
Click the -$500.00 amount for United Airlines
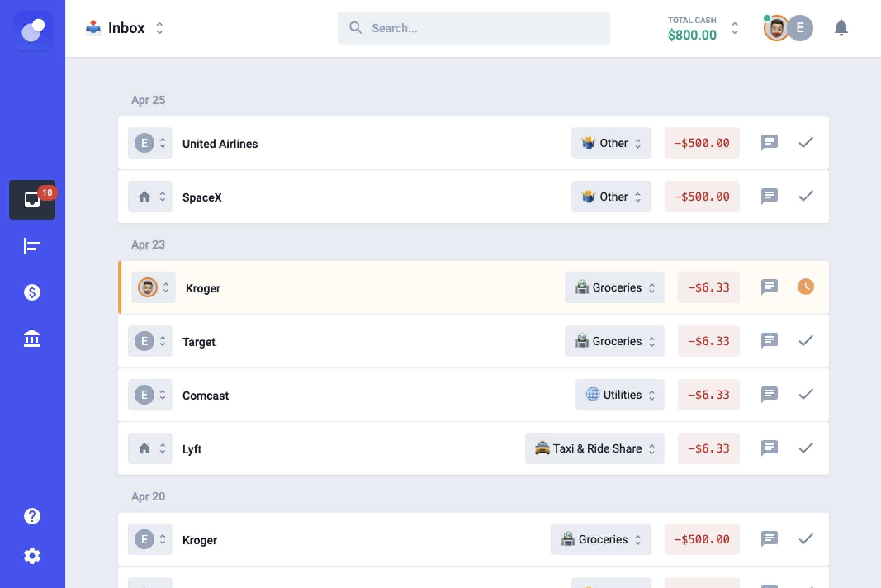(702, 143)
